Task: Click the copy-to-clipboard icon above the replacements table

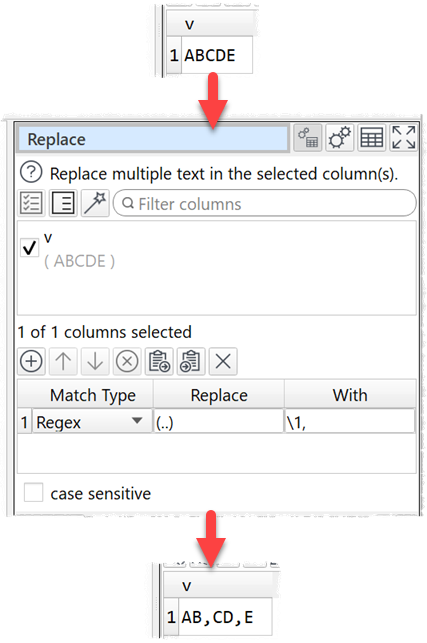Action: pyautogui.click(x=159, y=361)
